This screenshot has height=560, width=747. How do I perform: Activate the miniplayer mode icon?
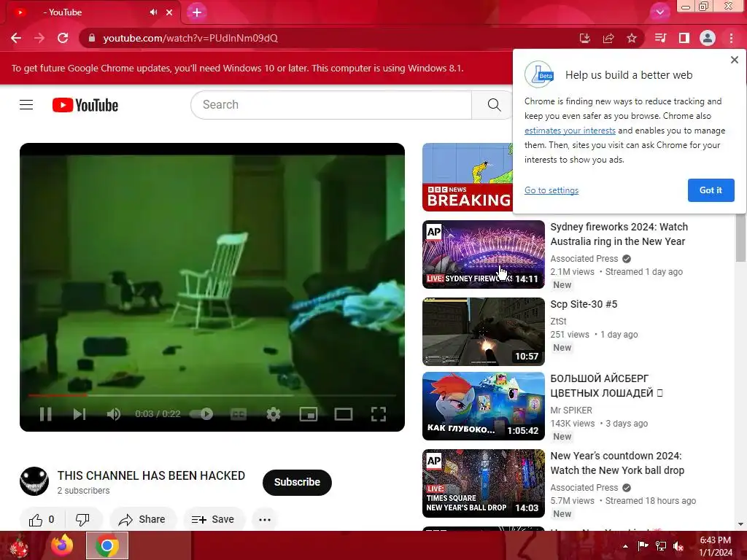pyautogui.click(x=309, y=414)
